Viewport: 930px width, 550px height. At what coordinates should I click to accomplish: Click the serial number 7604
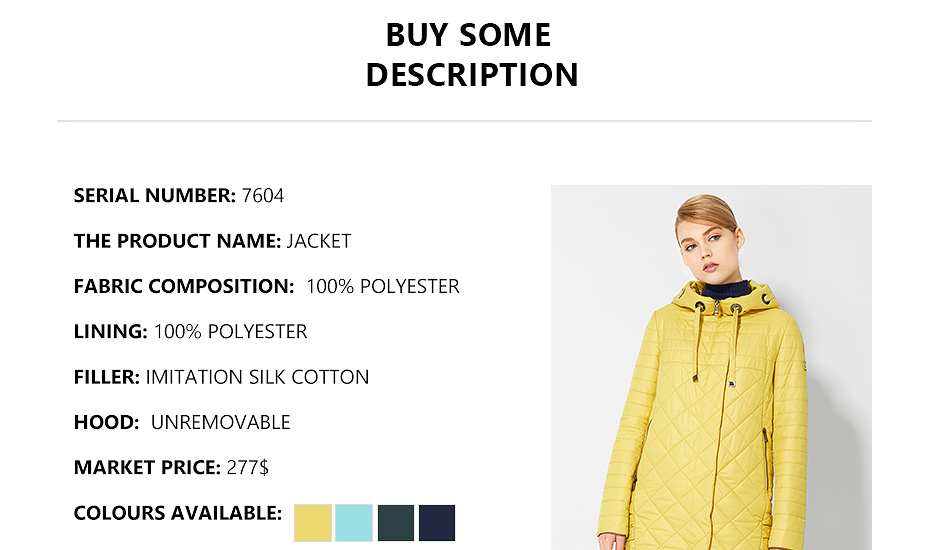click(x=263, y=196)
